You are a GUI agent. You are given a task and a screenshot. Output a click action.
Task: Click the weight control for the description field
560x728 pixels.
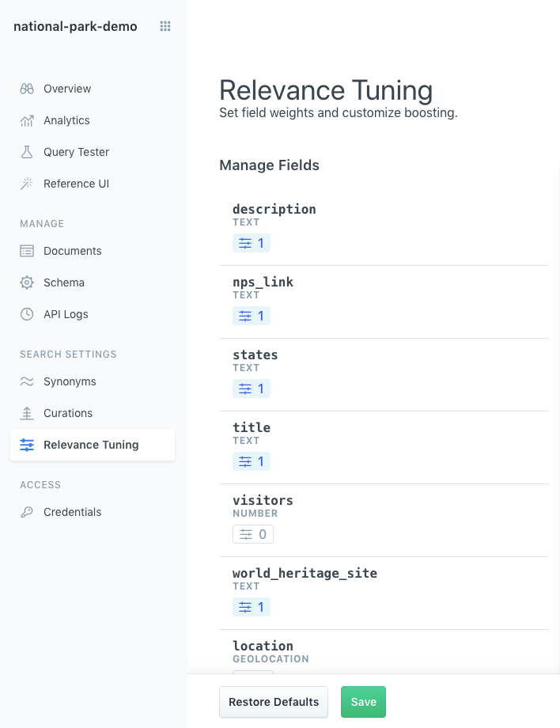point(251,243)
